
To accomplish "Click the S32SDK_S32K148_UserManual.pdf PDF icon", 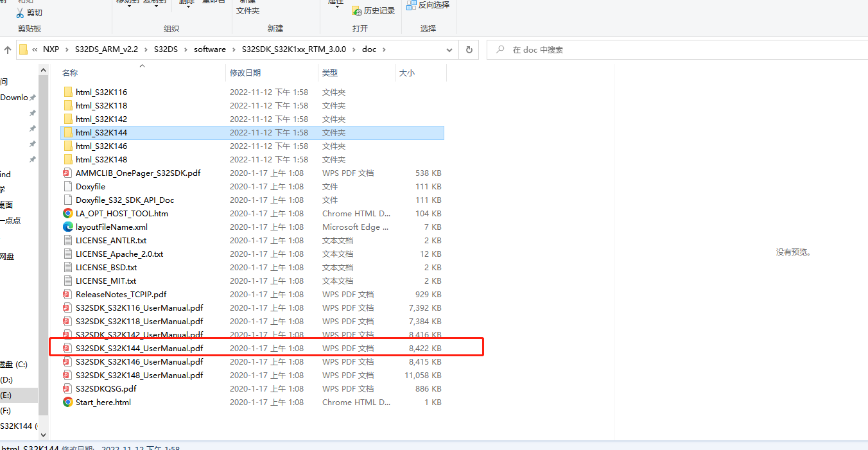I will click(68, 375).
